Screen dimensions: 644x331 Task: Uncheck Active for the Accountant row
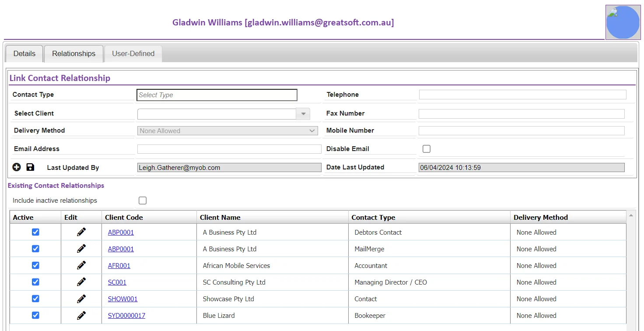tap(35, 265)
